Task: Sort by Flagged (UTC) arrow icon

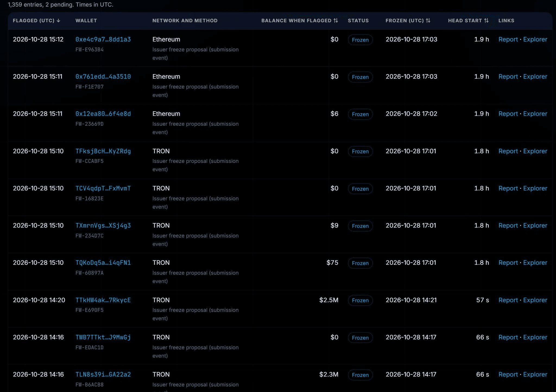Action: [58, 21]
